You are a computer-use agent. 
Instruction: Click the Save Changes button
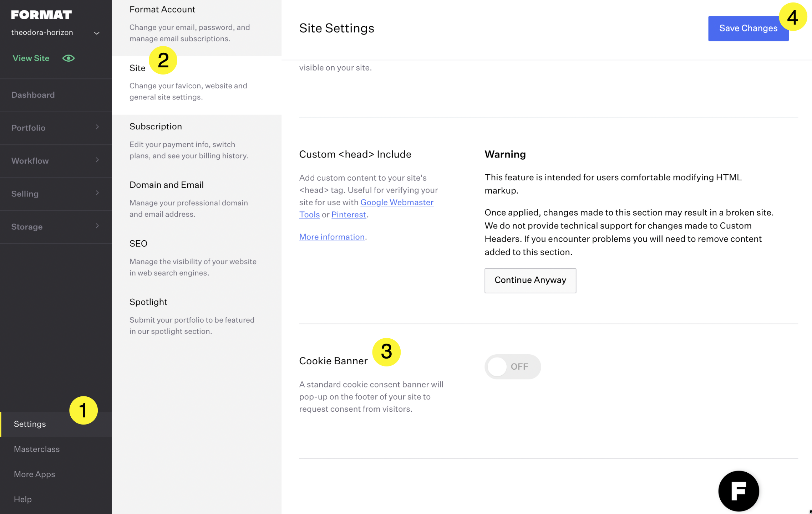(x=748, y=28)
